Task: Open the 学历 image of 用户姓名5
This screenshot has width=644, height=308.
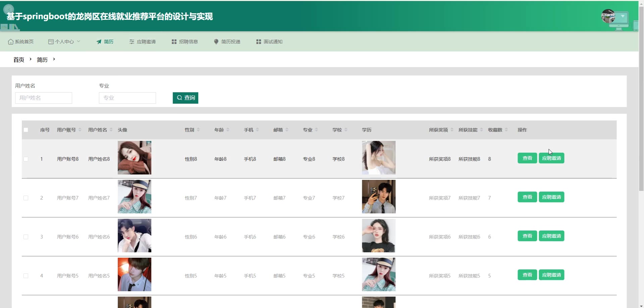Action: pyautogui.click(x=379, y=274)
